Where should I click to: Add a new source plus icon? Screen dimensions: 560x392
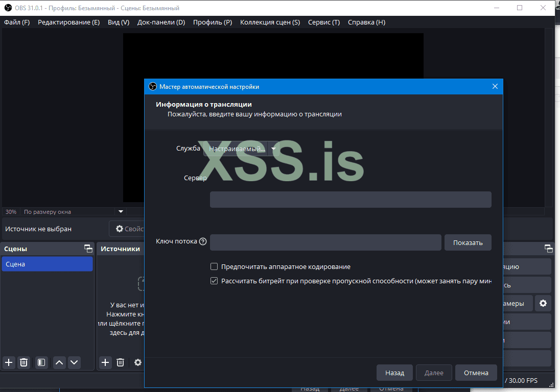click(x=105, y=362)
